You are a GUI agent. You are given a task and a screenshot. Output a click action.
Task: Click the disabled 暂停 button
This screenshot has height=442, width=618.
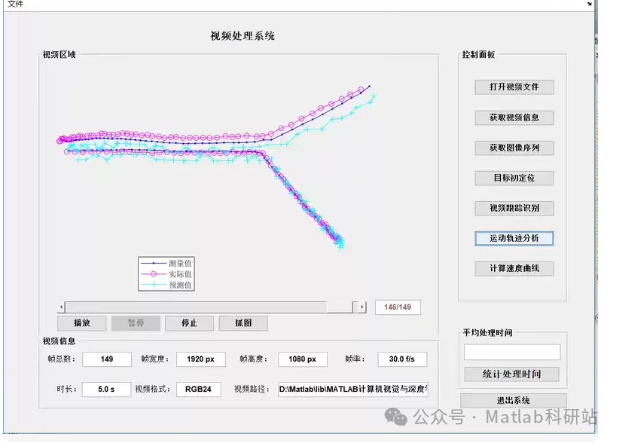(x=136, y=323)
